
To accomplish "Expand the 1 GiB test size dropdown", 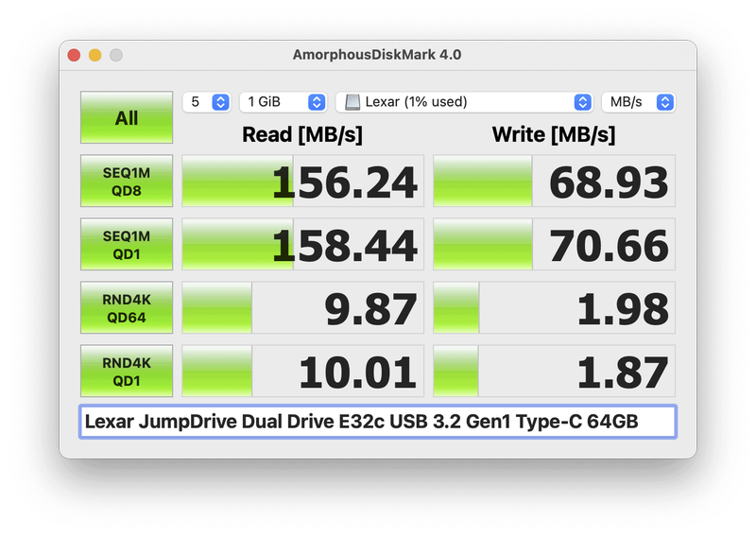I will click(x=283, y=102).
